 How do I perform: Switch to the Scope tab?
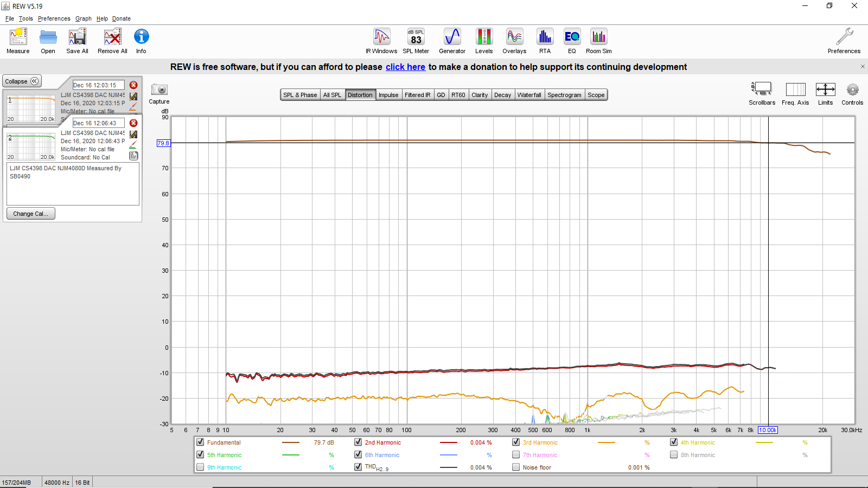[596, 95]
